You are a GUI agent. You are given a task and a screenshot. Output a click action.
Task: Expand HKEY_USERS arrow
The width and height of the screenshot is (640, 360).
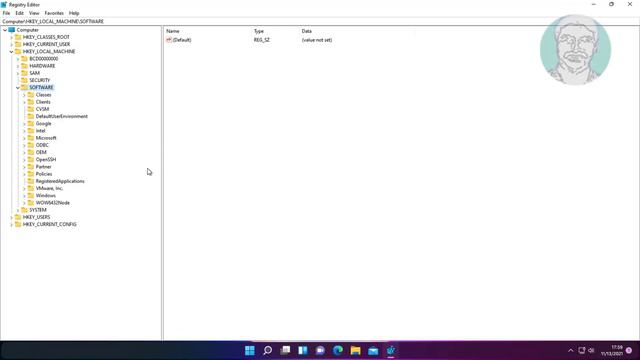[x=11, y=217]
